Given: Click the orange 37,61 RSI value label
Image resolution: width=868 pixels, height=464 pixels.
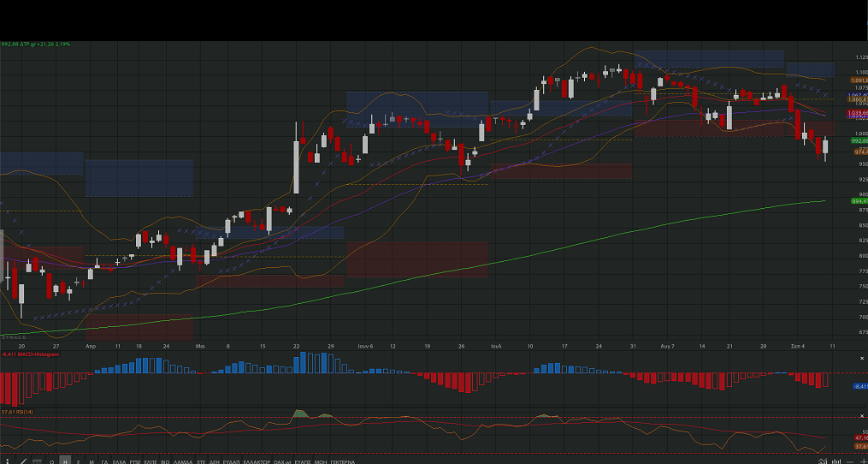Looking at the screenshot, I should click(x=861, y=446).
